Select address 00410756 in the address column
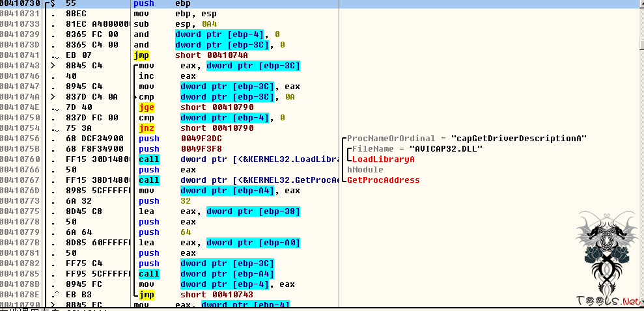The width and height of the screenshot is (644, 311). coord(21,139)
